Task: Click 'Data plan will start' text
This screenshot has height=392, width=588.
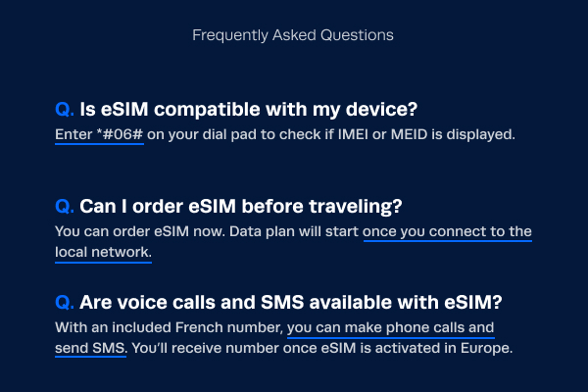Action: click(x=294, y=231)
